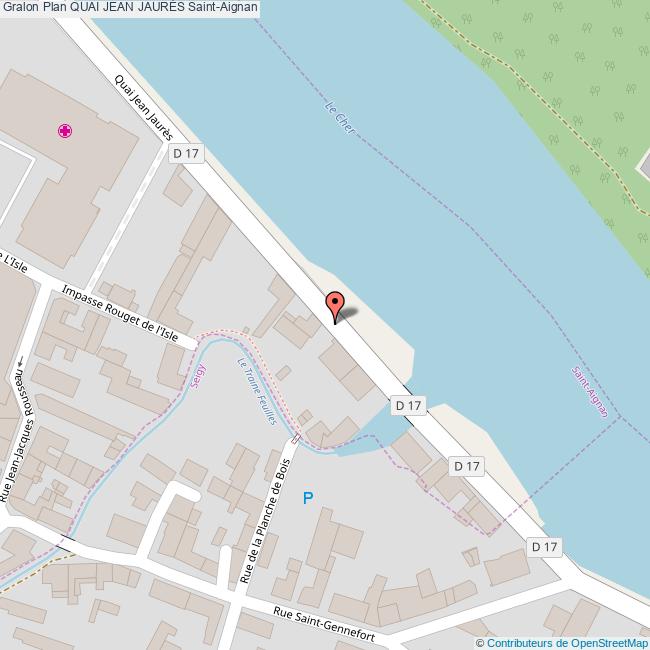Select the Impasse Rouget de l'Isle label

tap(120, 313)
